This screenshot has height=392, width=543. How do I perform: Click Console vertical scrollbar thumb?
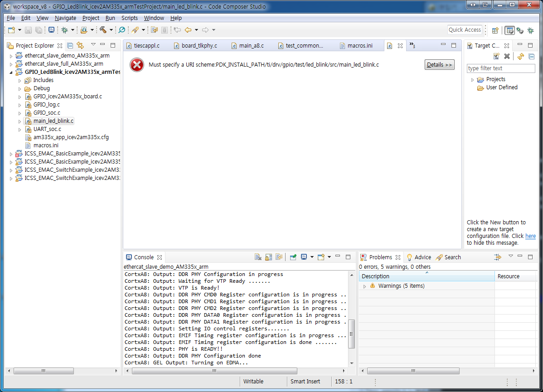click(x=351, y=334)
